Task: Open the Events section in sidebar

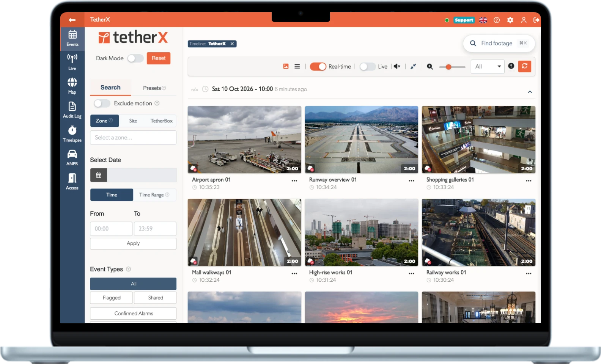Action: (x=72, y=38)
